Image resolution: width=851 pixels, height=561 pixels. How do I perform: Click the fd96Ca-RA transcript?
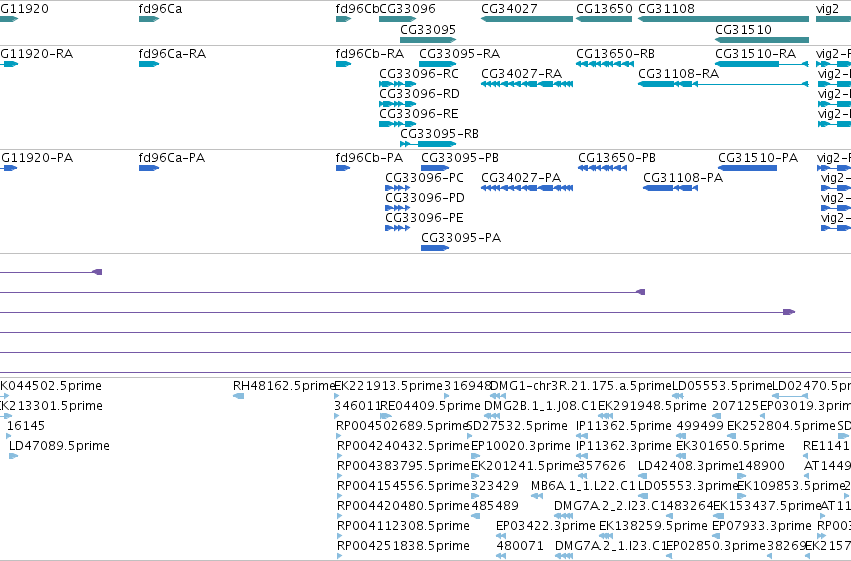point(149,64)
